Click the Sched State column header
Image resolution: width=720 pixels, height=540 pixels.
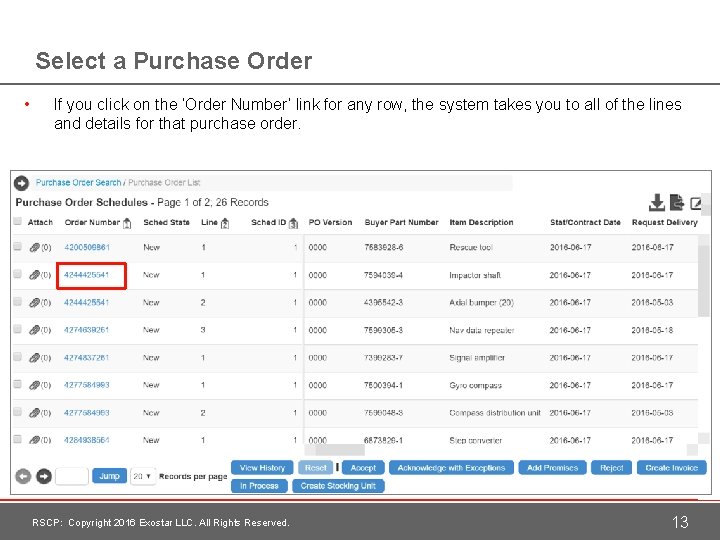click(166, 222)
